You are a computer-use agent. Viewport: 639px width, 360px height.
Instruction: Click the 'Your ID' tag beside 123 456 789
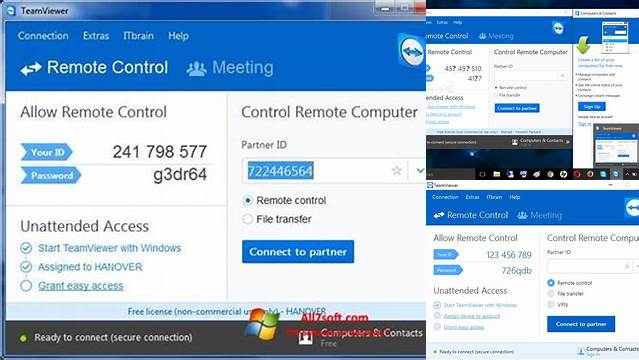pos(445,254)
